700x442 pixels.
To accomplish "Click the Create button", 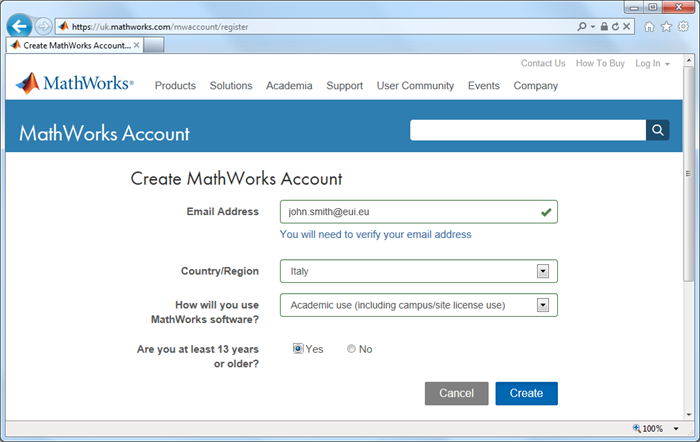I will (x=526, y=393).
